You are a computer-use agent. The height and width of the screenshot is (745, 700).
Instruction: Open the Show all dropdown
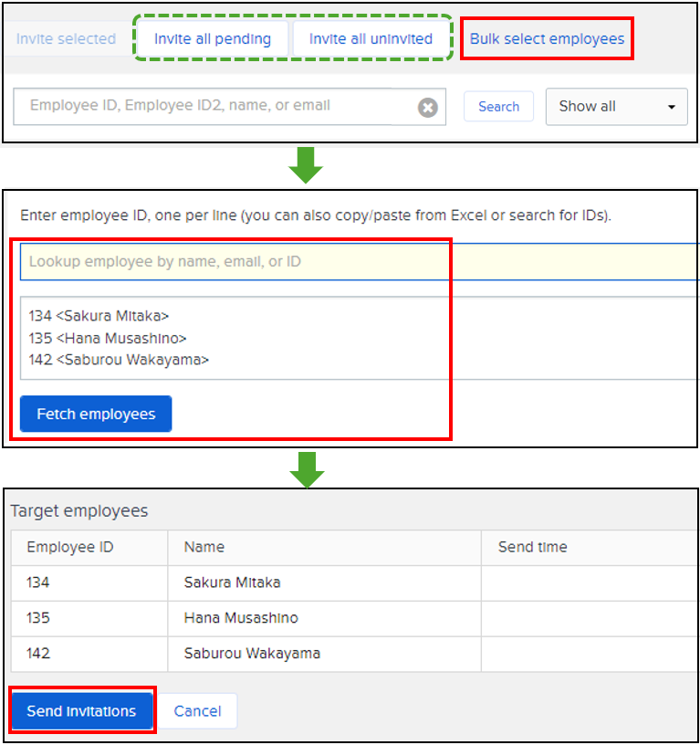616,107
